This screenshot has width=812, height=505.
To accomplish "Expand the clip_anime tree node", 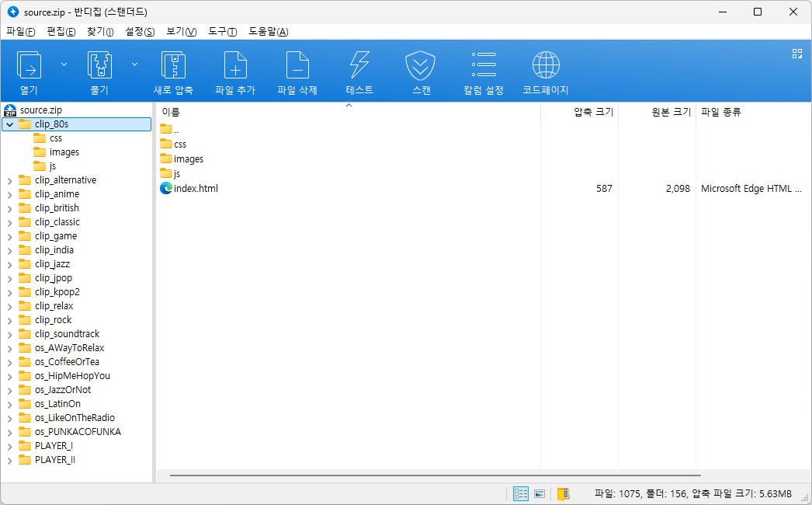I will [10, 194].
